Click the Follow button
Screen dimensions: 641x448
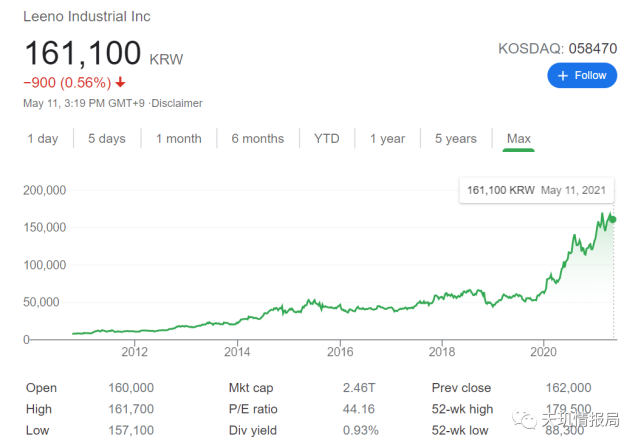tap(582, 75)
